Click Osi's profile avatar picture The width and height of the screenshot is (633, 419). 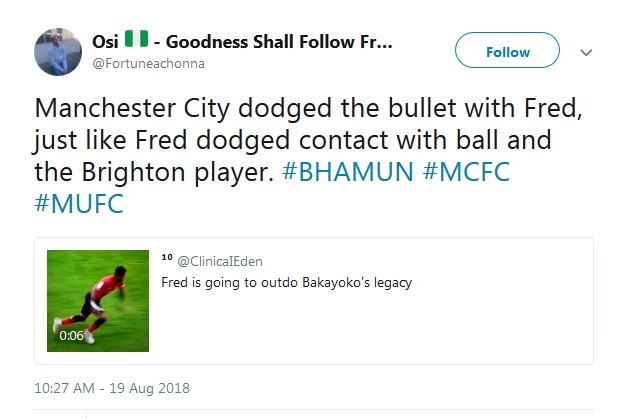(58, 51)
